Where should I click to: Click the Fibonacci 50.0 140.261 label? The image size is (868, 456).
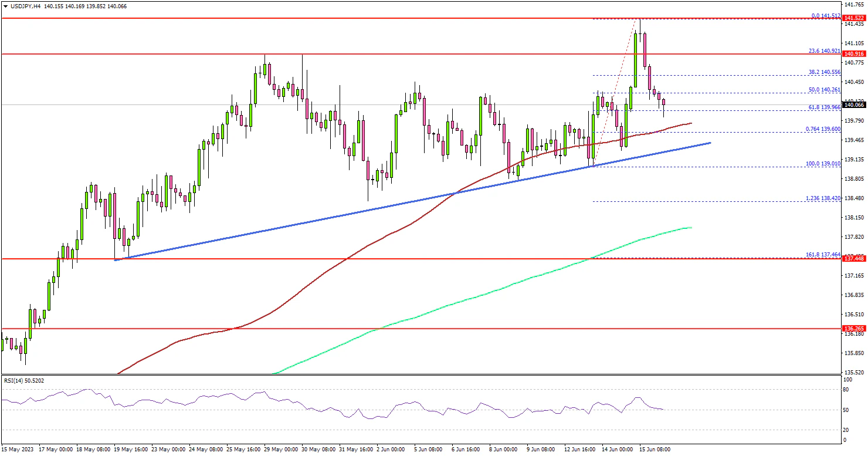825,90
